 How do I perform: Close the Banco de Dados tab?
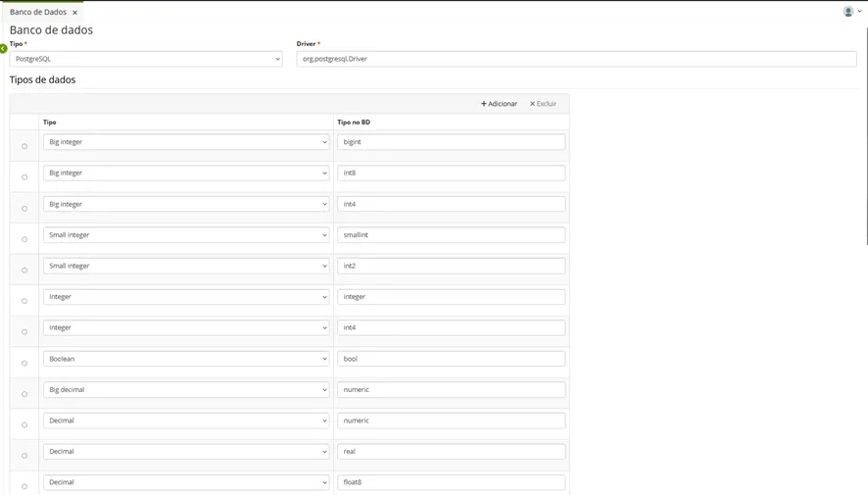pyautogui.click(x=74, y=12)
